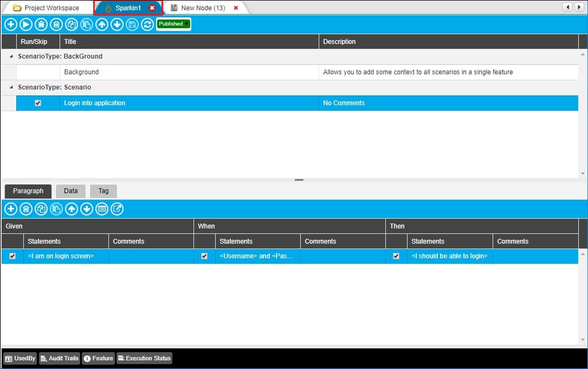Uncheck Run/Skip for Login into application
Viewport: 588px width, 369px height.
click(38, 103)
